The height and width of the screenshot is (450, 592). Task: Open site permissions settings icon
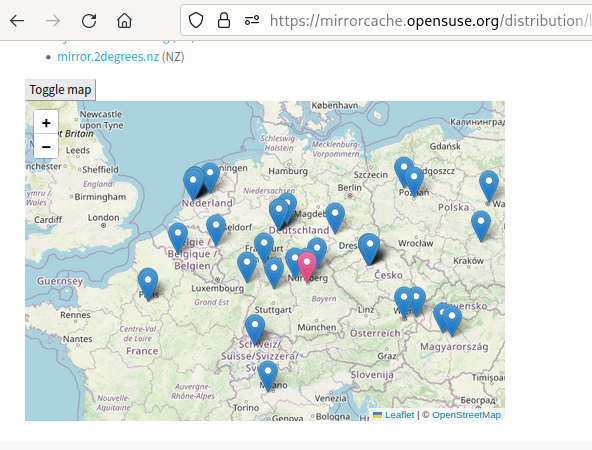pos(252,20)
